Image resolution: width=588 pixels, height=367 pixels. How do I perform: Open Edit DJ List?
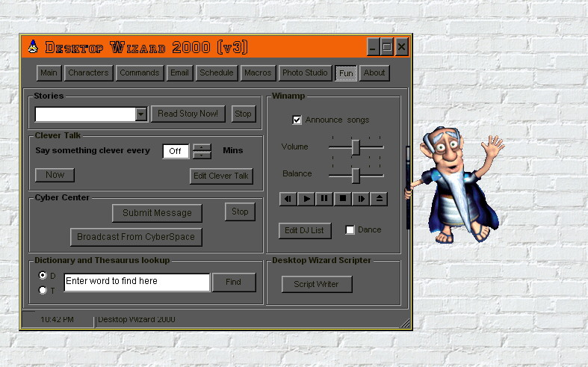point(305,230)
